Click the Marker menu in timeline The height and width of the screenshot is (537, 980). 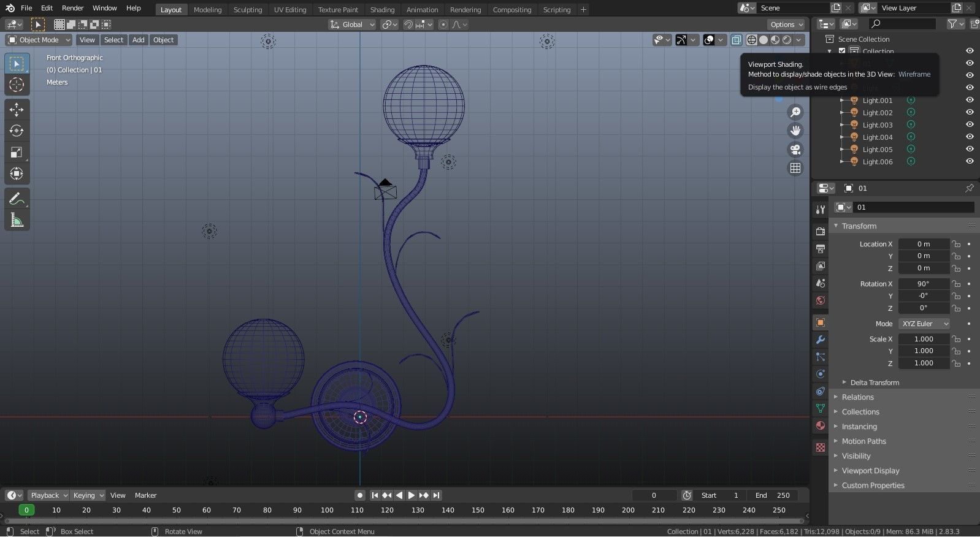(145, 495)
